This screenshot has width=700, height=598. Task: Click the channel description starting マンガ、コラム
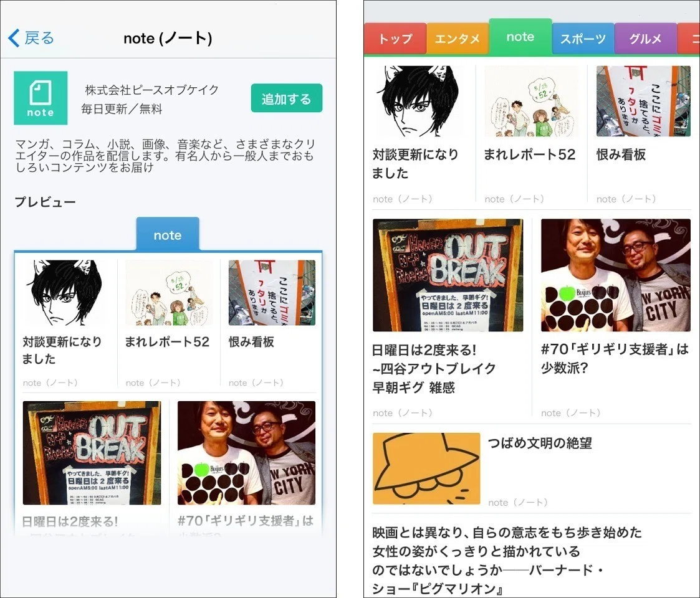pos(165,156)
